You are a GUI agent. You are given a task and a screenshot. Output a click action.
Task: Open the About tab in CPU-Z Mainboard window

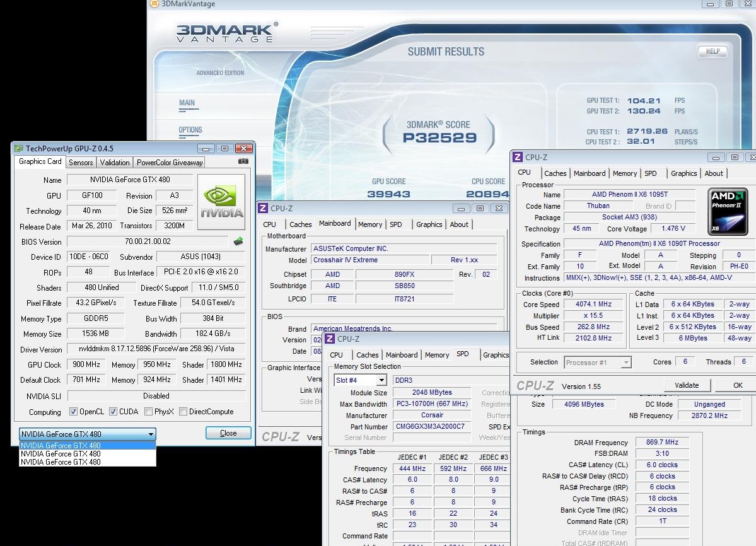point(459,224)
